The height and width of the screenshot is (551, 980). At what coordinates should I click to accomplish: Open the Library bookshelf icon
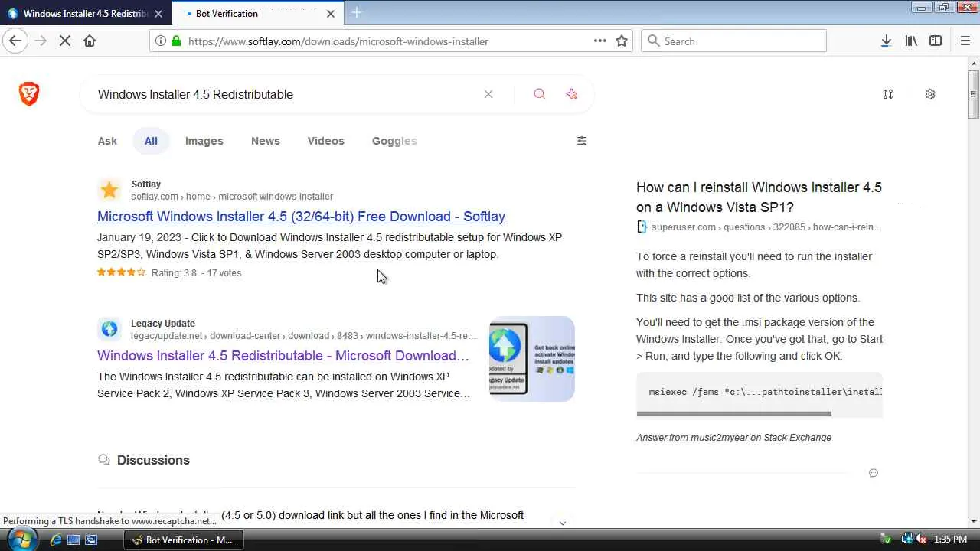(911, 41)
